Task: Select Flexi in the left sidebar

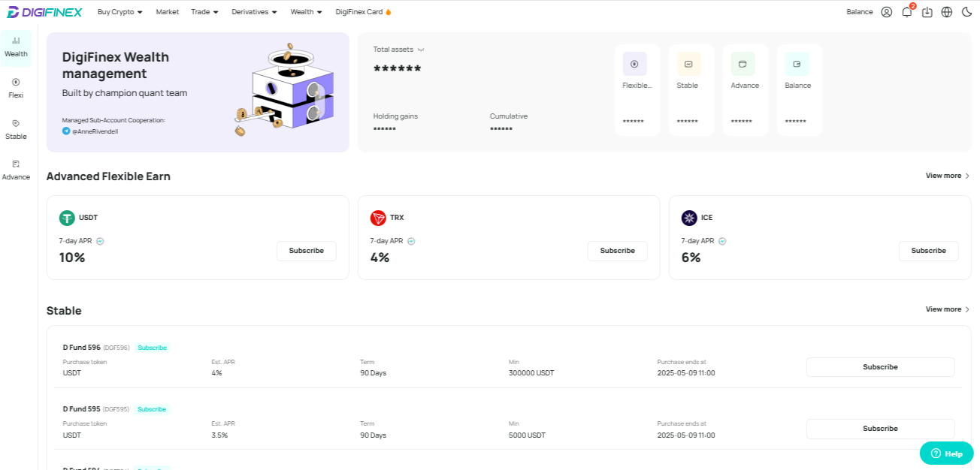Action: click(x=16, y=88)
